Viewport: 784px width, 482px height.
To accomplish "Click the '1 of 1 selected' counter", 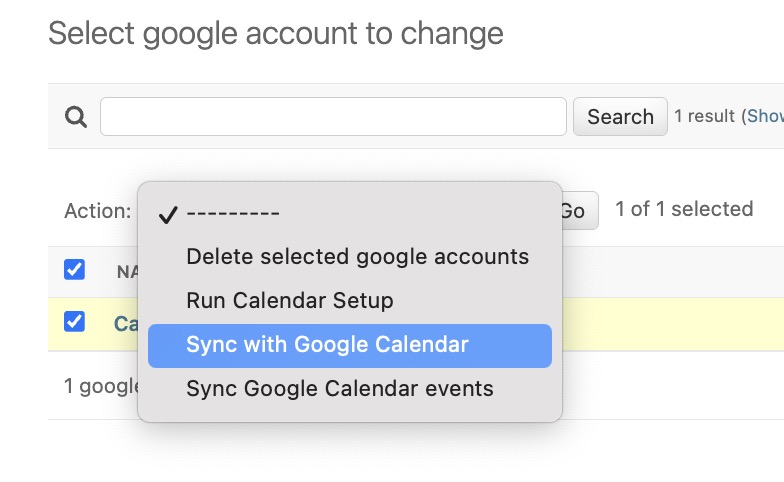I will pyautogui.click(x=684, y=209).
